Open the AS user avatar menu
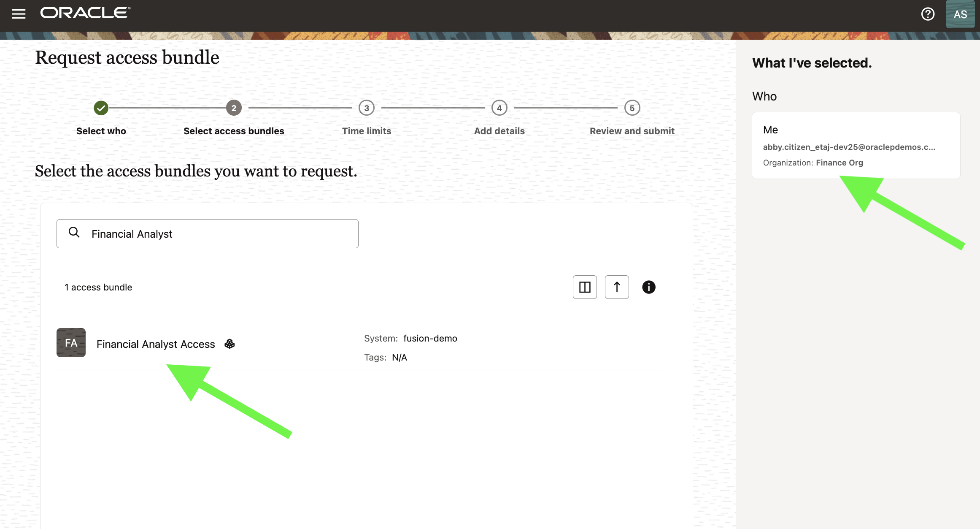 [x=960, y=14]
